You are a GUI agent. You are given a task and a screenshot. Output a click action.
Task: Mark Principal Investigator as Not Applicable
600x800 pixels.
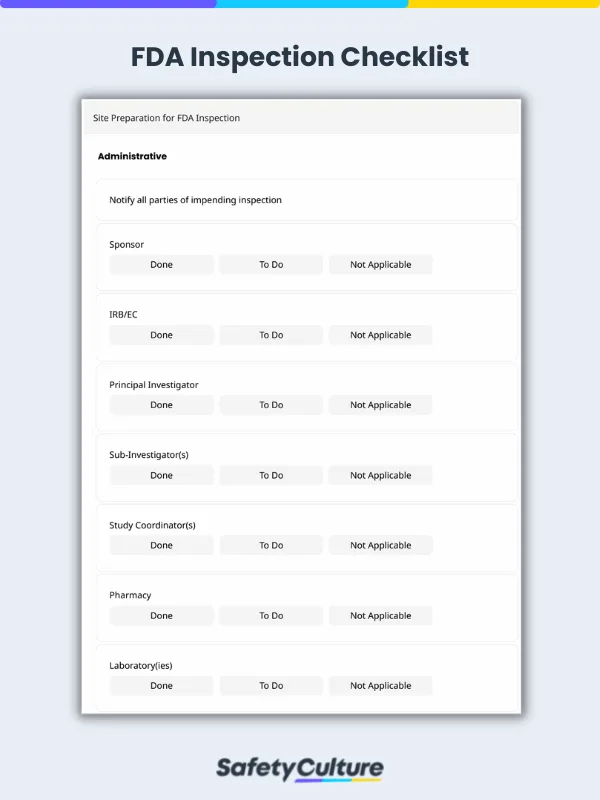[x=380, y=405]
